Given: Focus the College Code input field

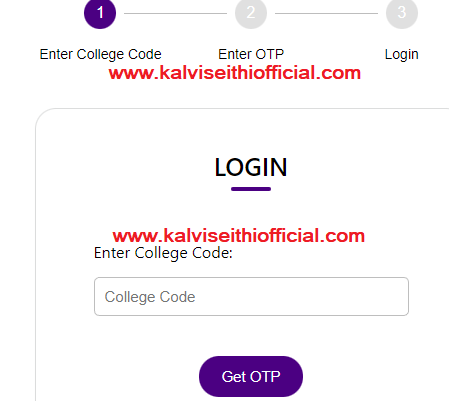Looking at the screenshot, I should 251,296.
